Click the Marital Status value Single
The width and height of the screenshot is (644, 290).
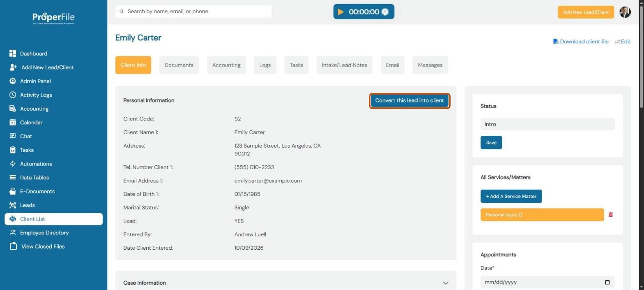(x=242, y=208)
